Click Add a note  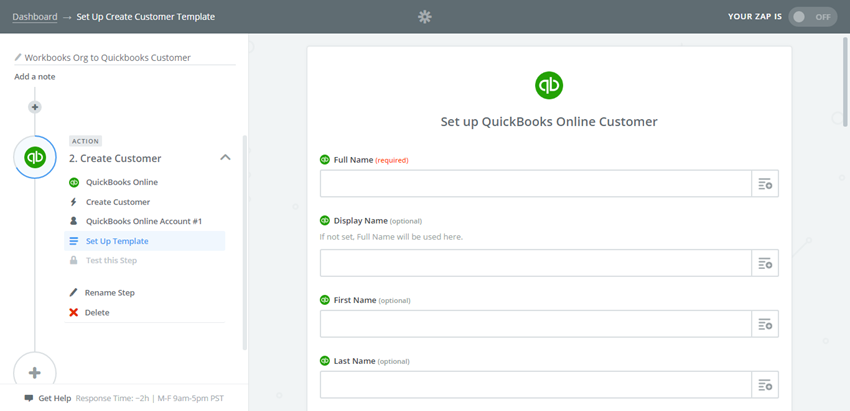coord(35,76)
